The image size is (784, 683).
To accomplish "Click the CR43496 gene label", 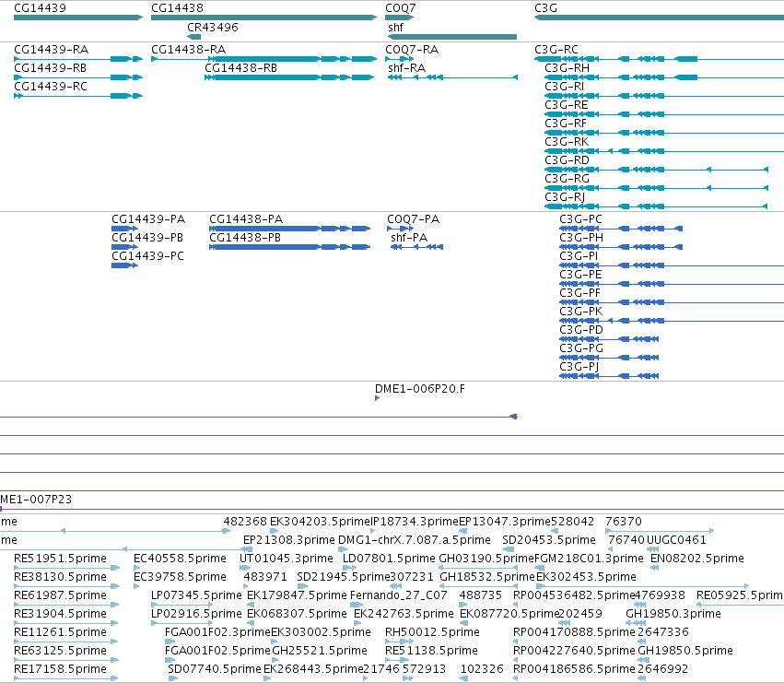I will pyautogui.click(x=213, y=28).
